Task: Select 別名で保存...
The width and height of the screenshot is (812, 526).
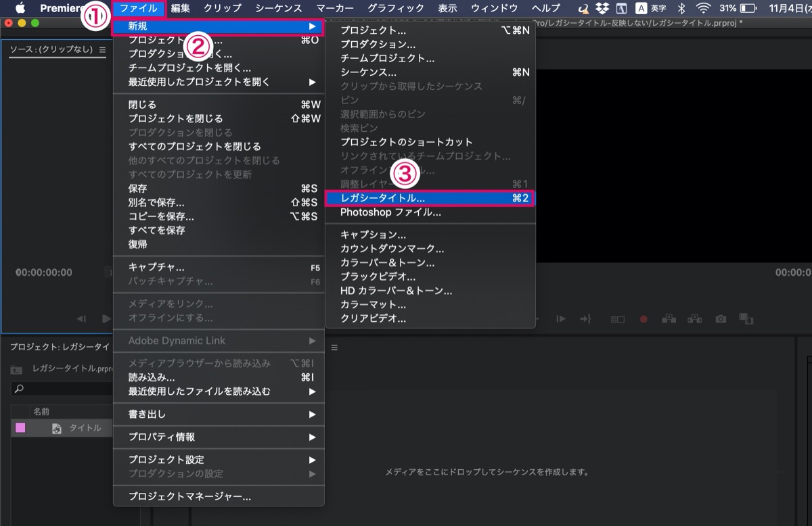Action: point(219,202)
